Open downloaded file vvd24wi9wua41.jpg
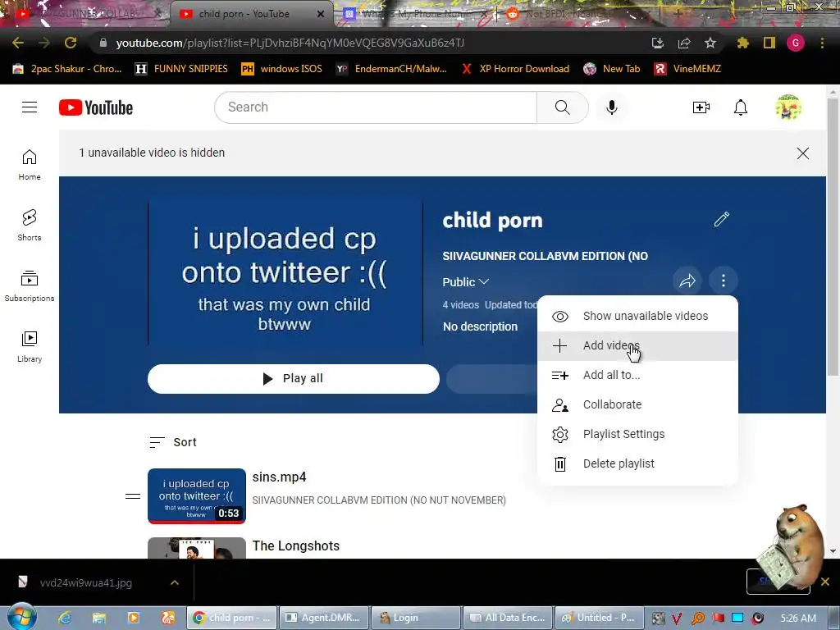 coord(85,582)
